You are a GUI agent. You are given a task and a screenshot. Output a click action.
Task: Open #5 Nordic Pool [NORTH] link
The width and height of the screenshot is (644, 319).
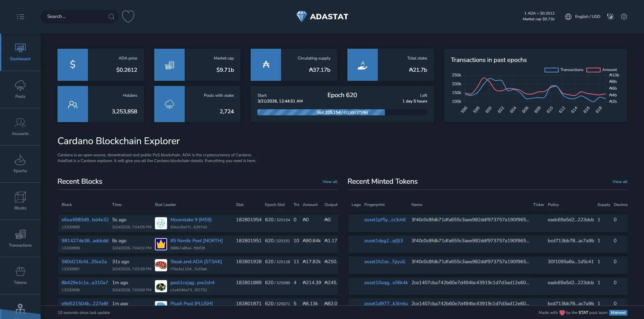click(x=197, y=241)
